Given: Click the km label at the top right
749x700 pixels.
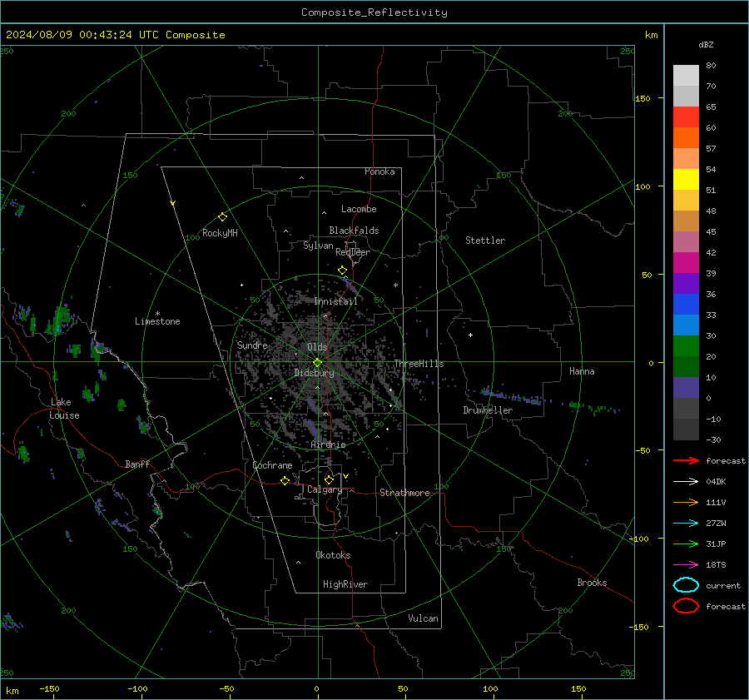Looking at the screenshot, I should [651, 35].
